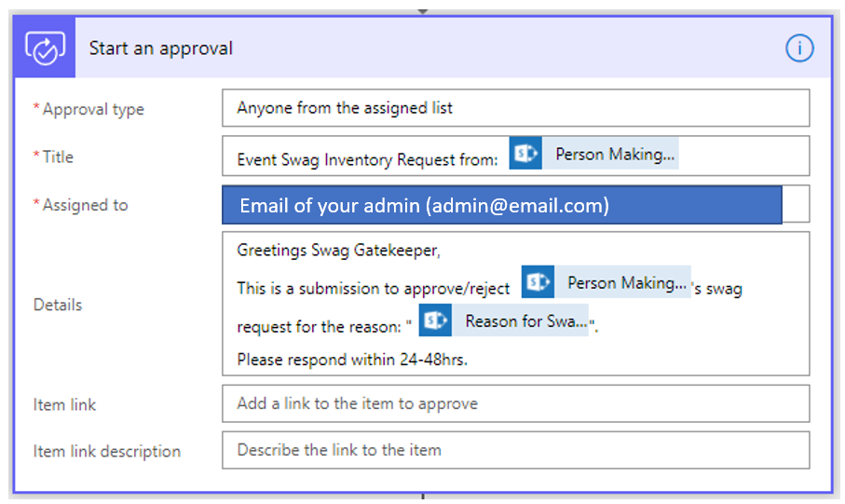Click the Start an approval header title

(x=161, y=48)
